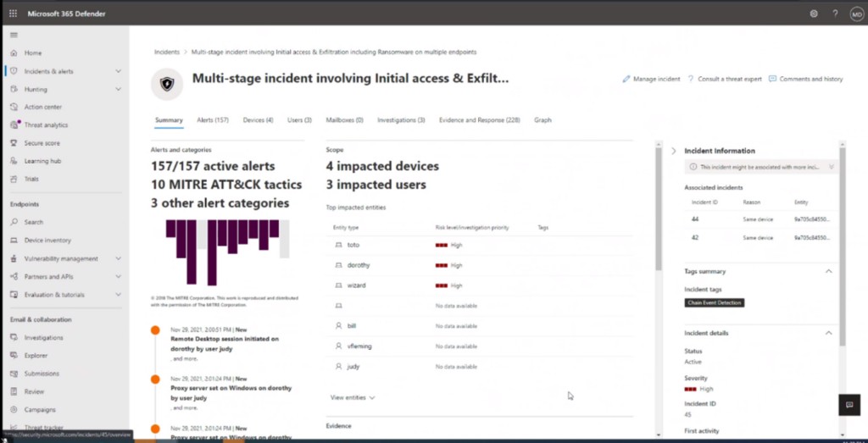
Task: Expand the View entities dropdown
Action: [x=353, y=397]
